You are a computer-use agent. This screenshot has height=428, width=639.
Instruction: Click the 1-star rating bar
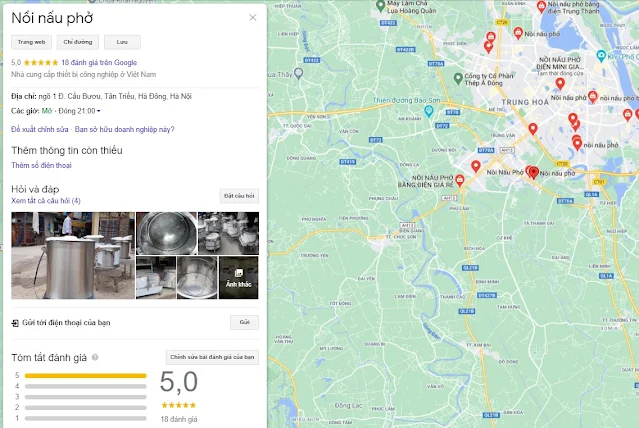(86, 418)
